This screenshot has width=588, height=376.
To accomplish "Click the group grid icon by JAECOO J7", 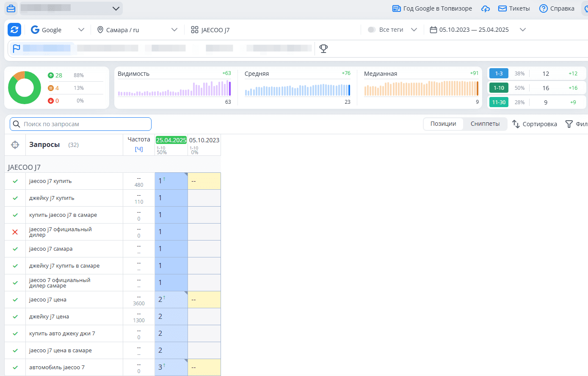I will point(195,30).
